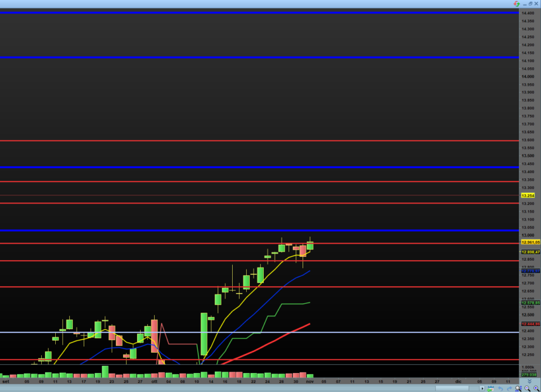Click the 'dic' month label on time axis
This screenshot has height=392, width=541.
click(x=458, y=381)
